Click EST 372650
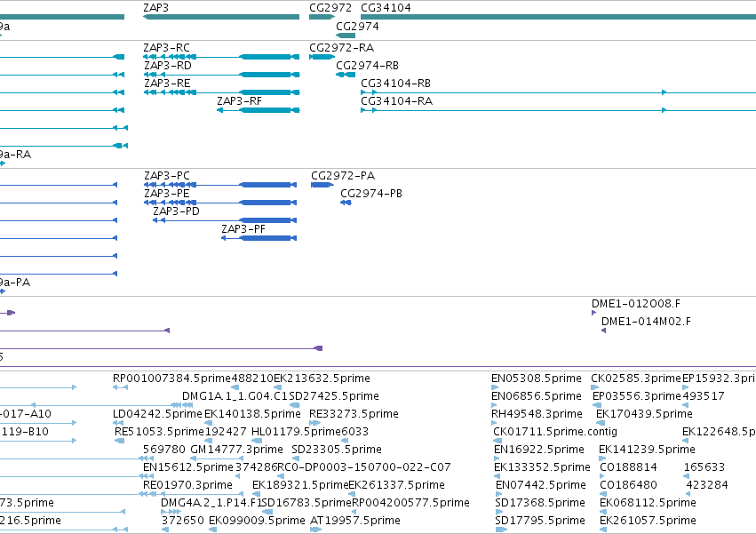Viewport: 756px width, 534px height. coord(183,521)
